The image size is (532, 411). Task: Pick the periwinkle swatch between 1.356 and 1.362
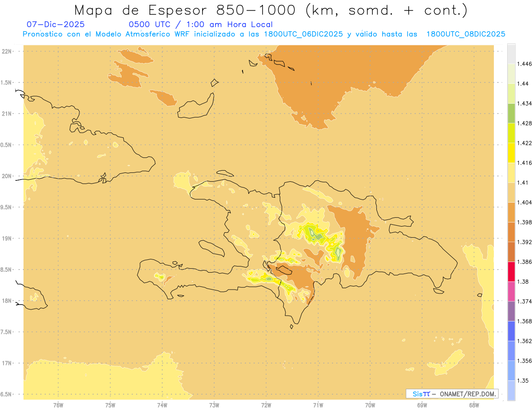click(511, 351)
